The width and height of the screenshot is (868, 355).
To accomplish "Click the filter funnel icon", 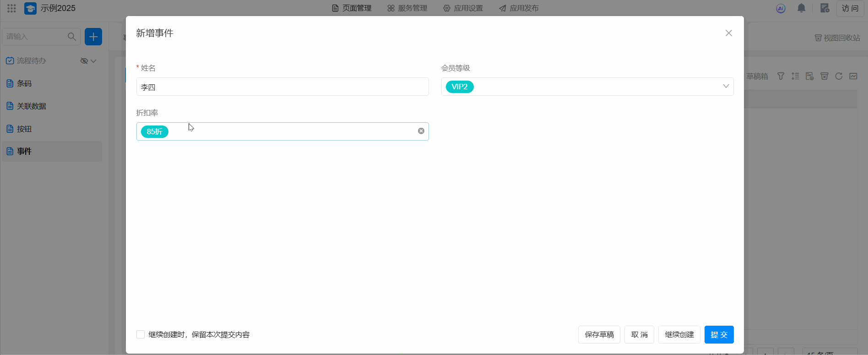I will (x=781, y=76).
